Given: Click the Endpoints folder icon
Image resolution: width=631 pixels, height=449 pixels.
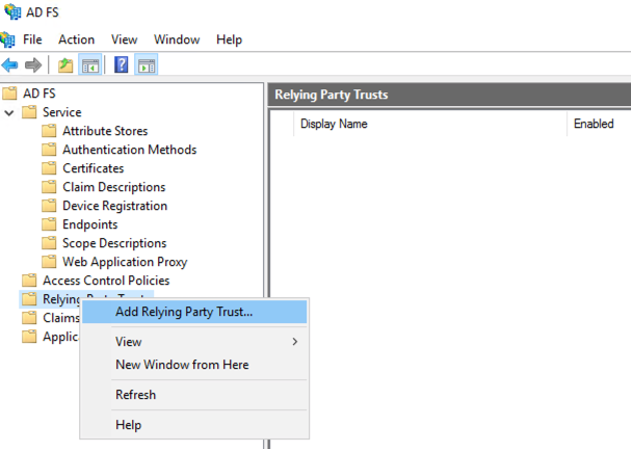Looking at the screenshot, I should point(50,224).
